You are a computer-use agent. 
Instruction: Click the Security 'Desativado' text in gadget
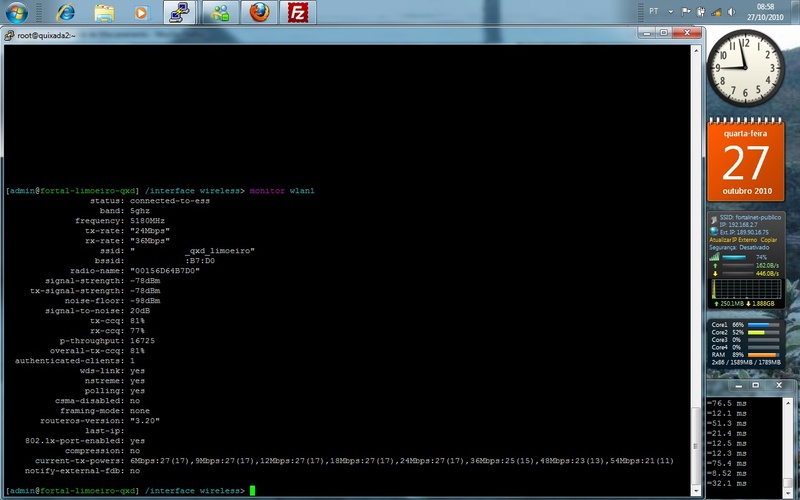754,247
